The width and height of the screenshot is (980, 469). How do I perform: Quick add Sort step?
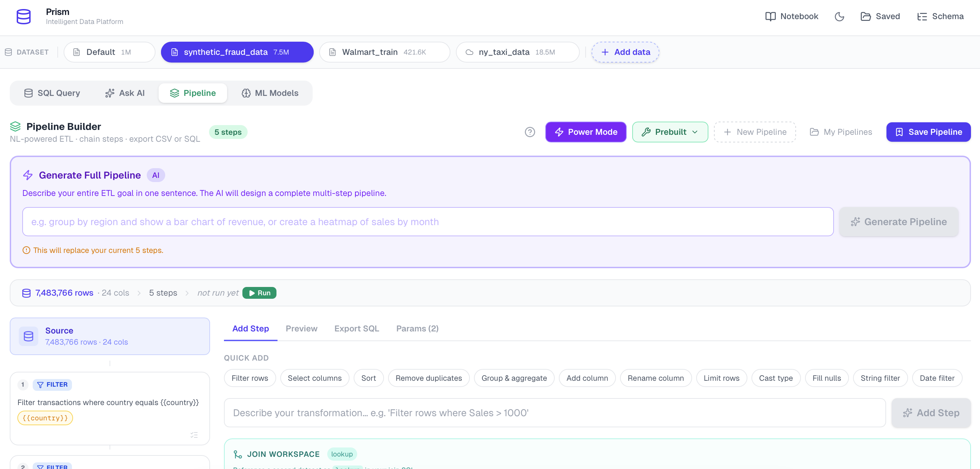click(x=368, y=378)
